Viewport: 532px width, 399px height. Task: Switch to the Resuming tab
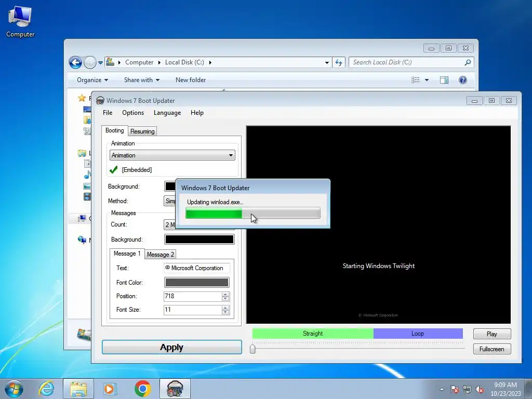click(x=142, y=131)
